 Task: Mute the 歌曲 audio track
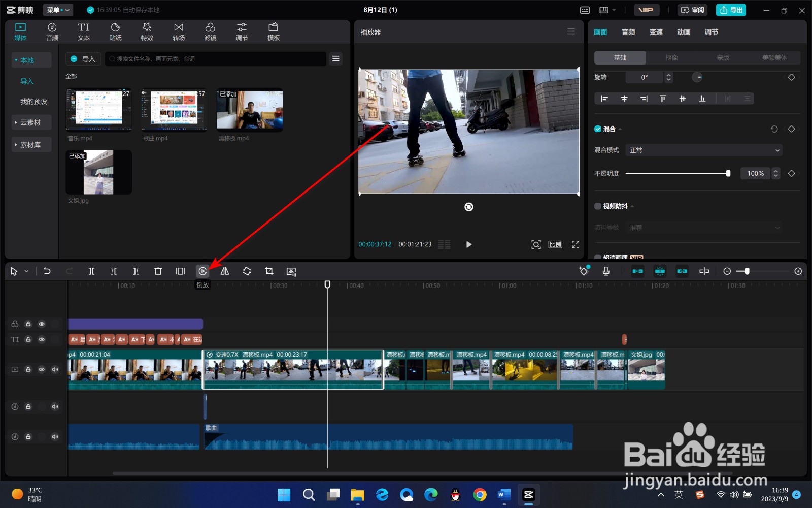(55, 436)
